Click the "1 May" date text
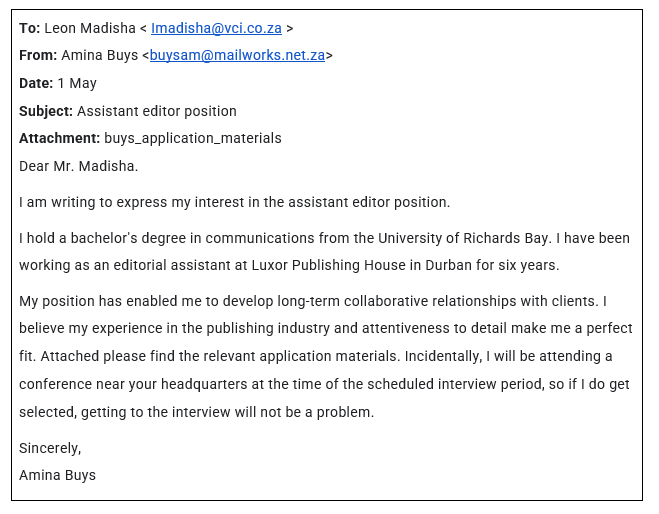The image size is (659, 514). [x=77, y=83]
